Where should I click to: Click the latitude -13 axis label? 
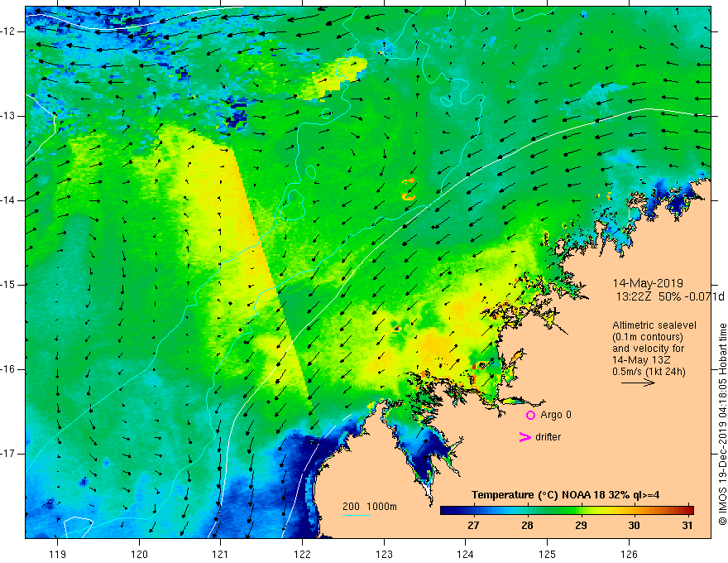[x=9, y=116]
